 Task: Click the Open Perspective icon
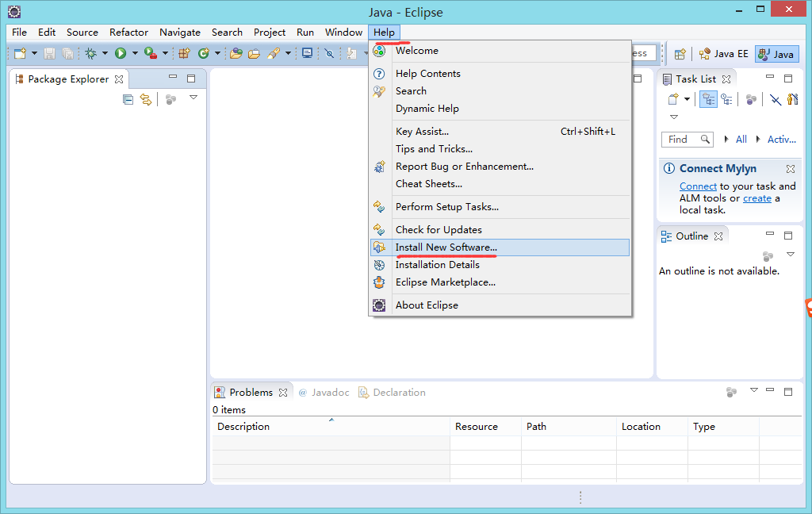click(680, 54)
